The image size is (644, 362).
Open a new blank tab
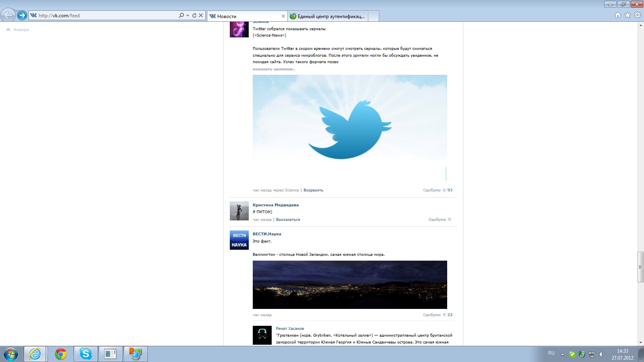click(x=374, y=16)
